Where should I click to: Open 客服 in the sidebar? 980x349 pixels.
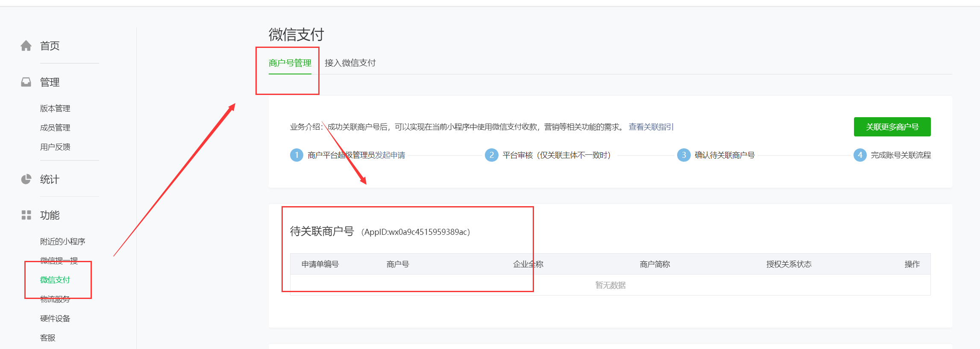(x=48, y=338)
